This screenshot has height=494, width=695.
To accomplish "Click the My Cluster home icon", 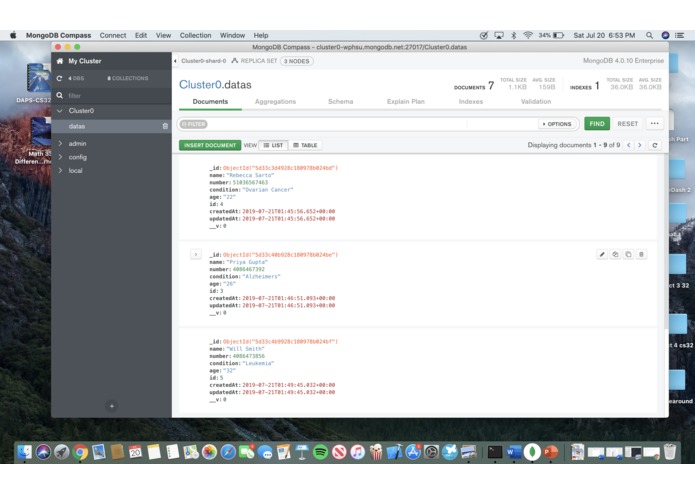I will coord(60,61).
